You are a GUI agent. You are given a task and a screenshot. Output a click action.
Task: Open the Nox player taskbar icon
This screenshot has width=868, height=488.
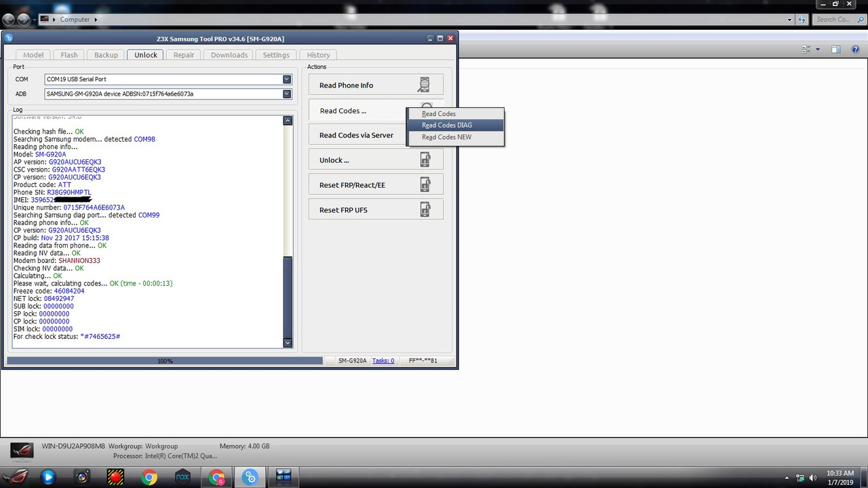(182, 477)
